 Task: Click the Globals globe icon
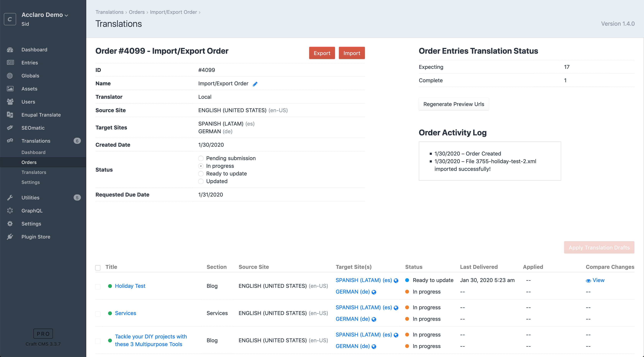coord(10,76)
